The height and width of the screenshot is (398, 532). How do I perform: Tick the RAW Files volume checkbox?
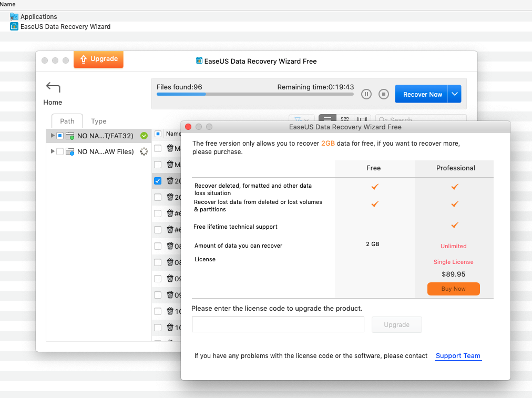[60, 151]
